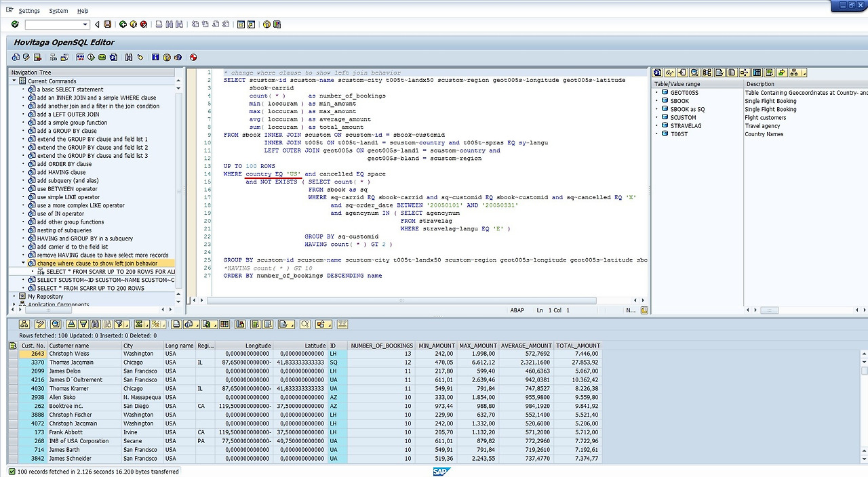The height and width of the screenshot is (477, 868).
Task: Select 'a basic SELECT statement' command
Action: 71,89
